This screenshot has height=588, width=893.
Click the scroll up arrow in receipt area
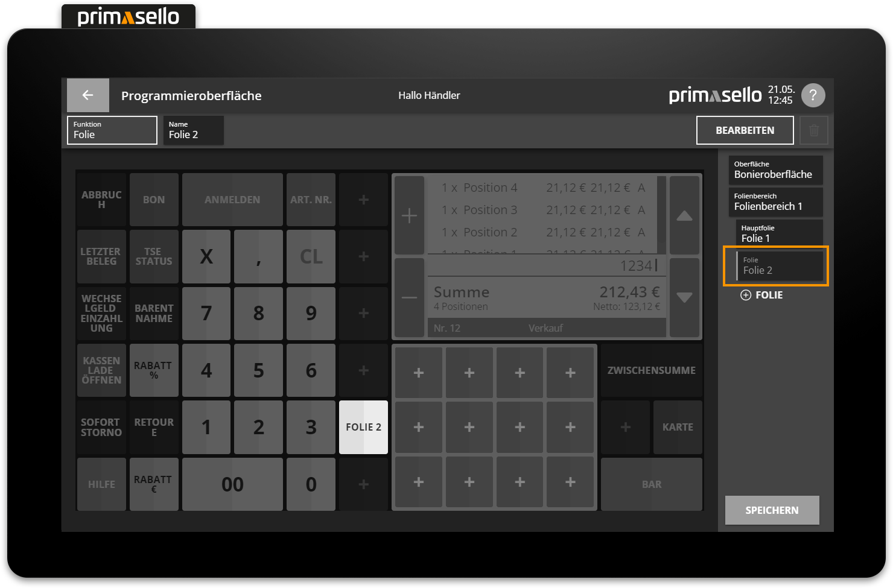684,215
